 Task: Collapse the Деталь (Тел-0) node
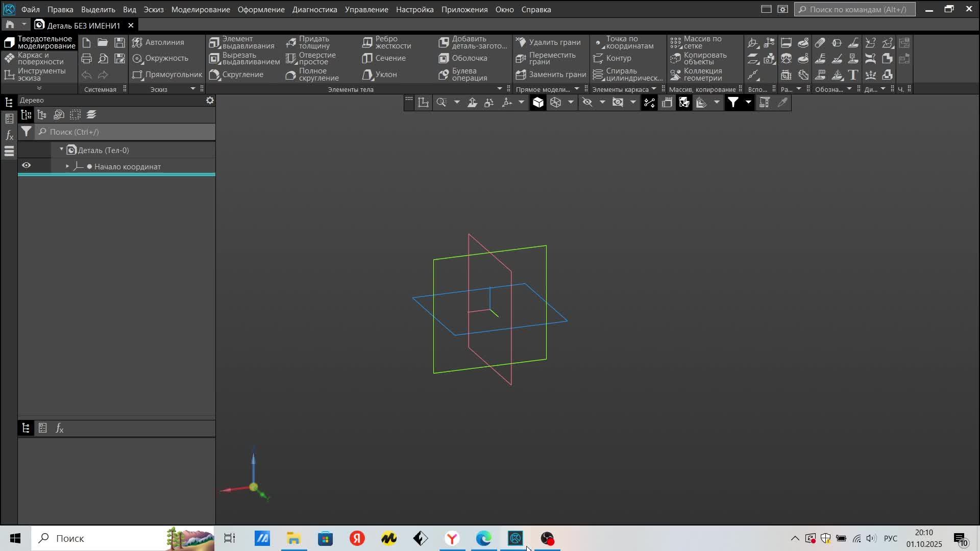pos(61,149)
